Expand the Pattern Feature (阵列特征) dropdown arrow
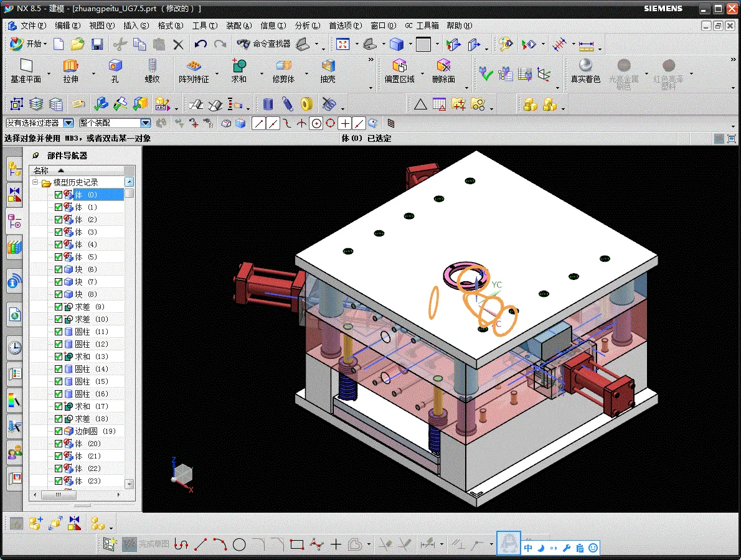Image resolution: width=741 pixels, height=560 pixels. (217, 73)
